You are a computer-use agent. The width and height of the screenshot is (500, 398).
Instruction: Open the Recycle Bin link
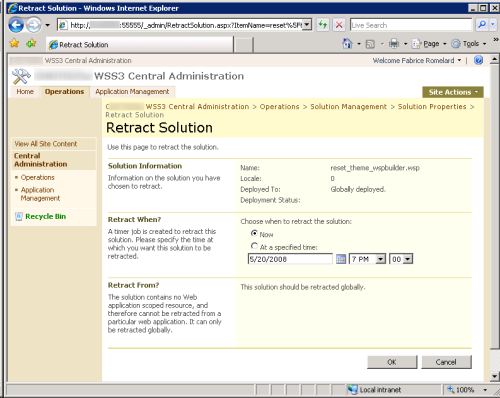[46, 217]
